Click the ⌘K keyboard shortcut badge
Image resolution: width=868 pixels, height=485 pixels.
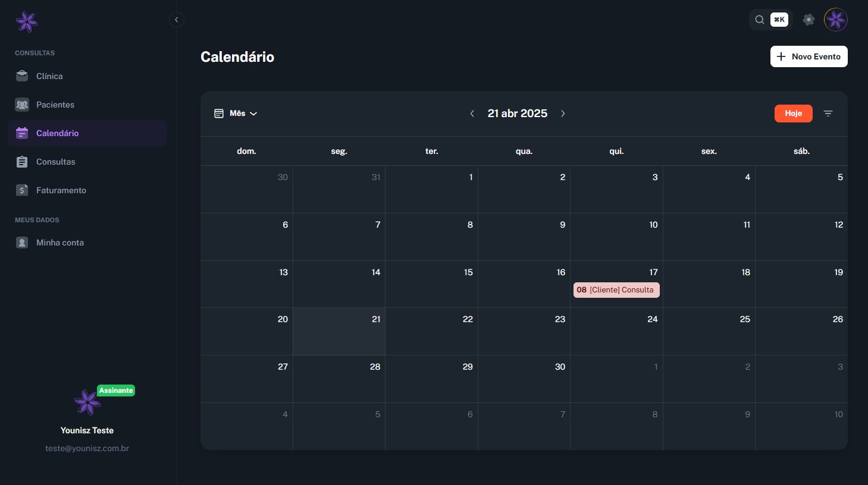(779, 20)
